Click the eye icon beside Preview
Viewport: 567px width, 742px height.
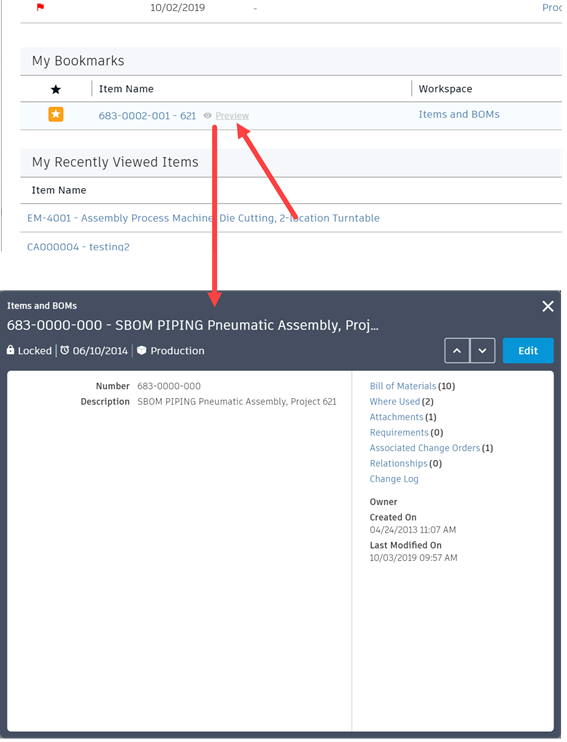point(207,115)
